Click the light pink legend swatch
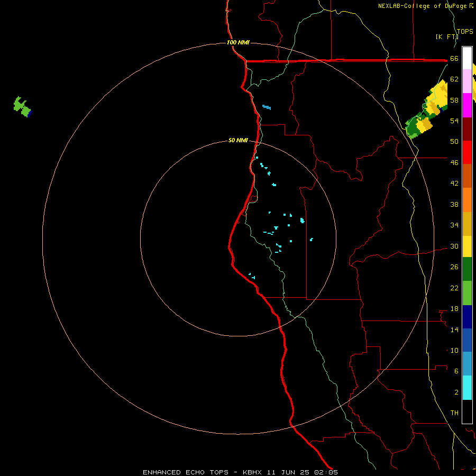The image size is (476, 476). point(467,81)
